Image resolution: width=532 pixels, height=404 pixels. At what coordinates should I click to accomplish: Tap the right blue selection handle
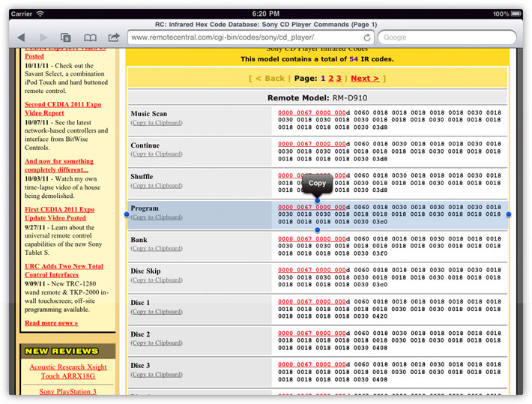click(x=508, y=214)
